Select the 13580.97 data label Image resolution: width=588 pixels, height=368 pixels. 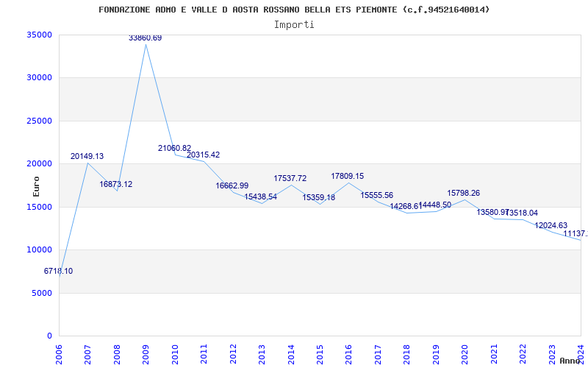492,212
